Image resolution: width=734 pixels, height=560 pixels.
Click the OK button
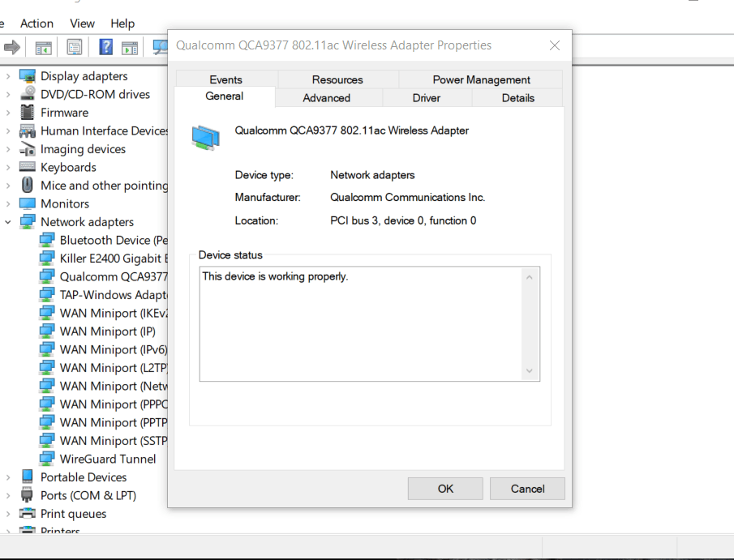pos(445,489)
